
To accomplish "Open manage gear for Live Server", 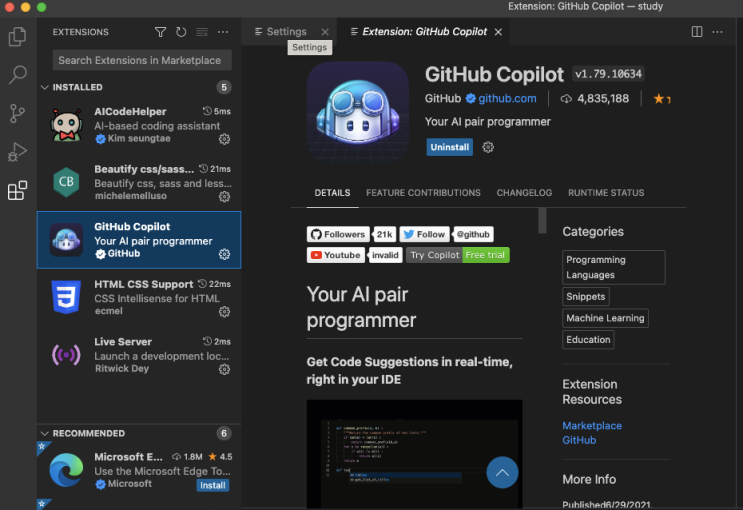I will [x=224, y=369].
